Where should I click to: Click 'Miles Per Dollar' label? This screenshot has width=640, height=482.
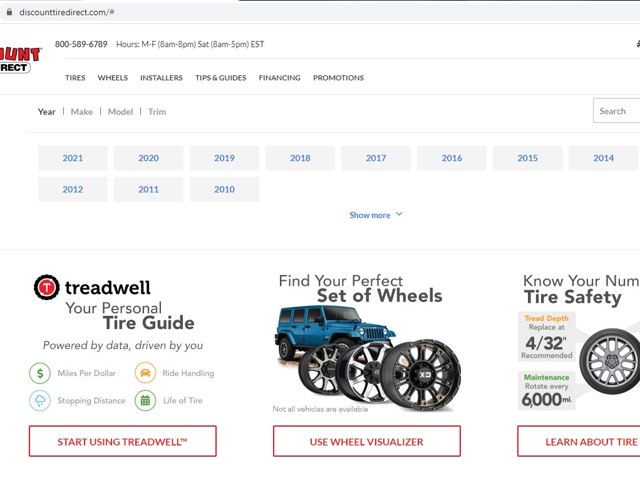coord(87,373)
